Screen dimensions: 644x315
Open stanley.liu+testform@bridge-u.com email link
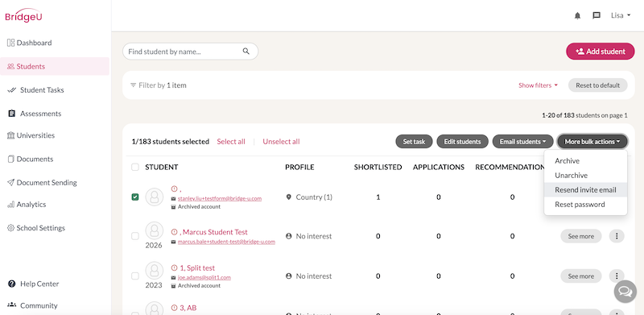click(x=220, y=199)
